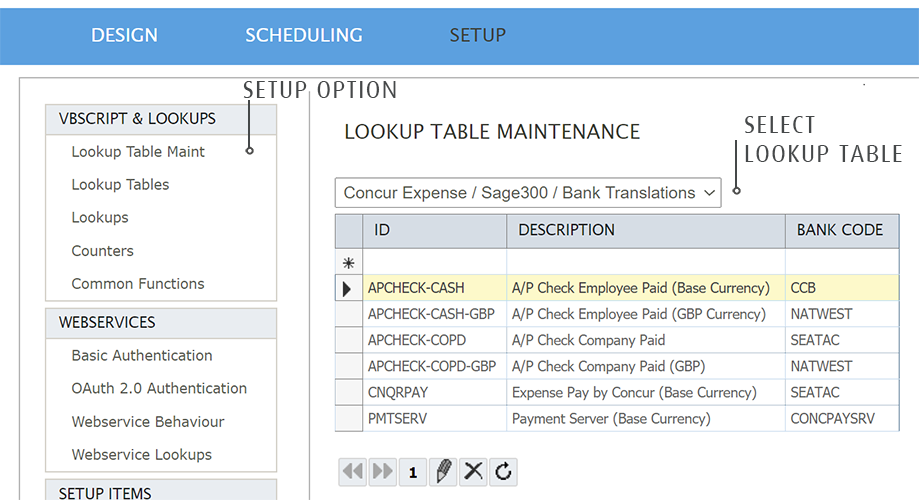This screenshot has width=919, height=500.
Task: Select page number 1 button
Action: [x=413, y=472]
